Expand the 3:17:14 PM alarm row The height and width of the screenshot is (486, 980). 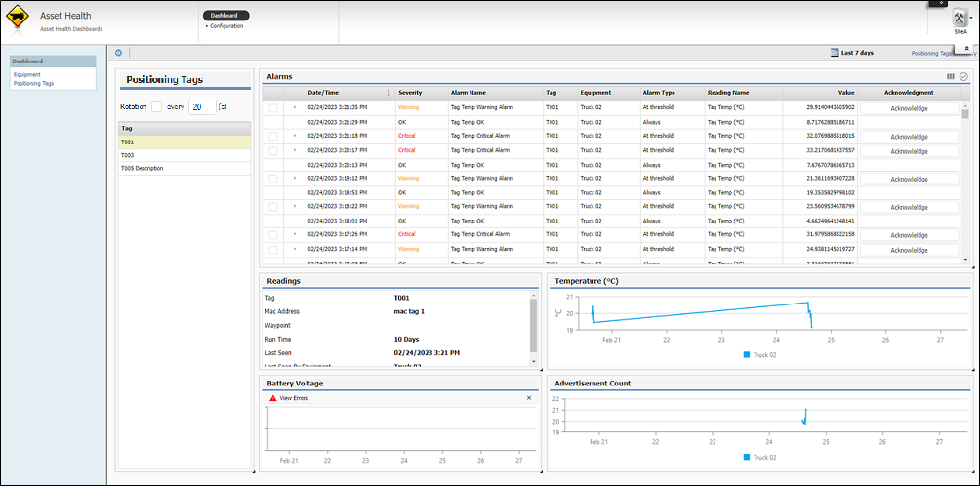295,249
